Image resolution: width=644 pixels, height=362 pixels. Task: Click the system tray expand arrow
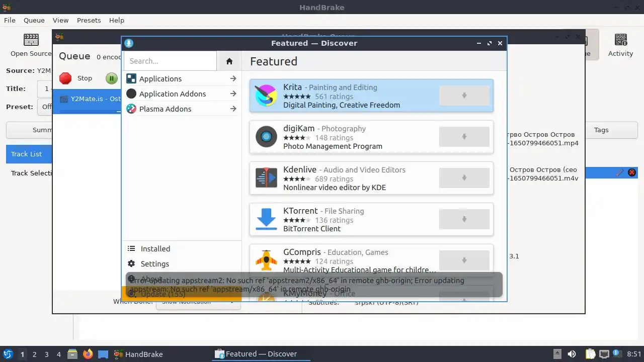pos(557,354)
